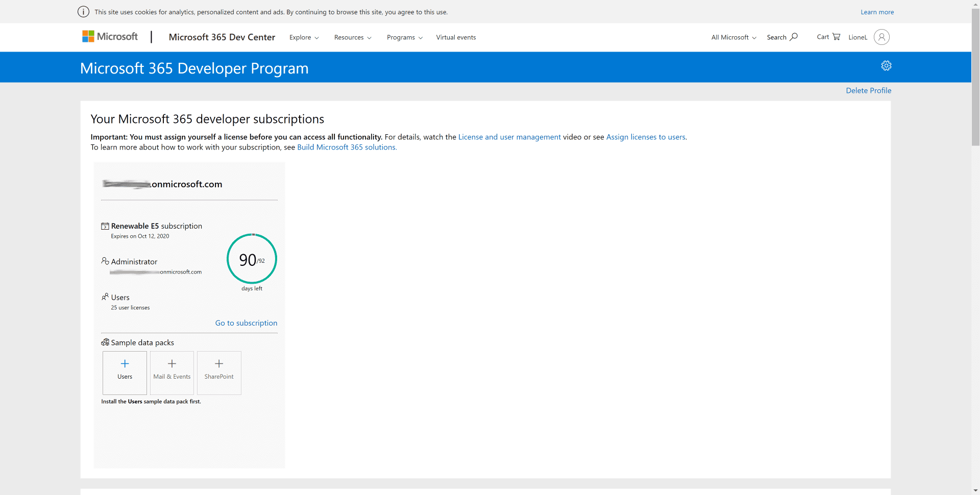
Task: Click the Administrator person icon
Action: coord(105,261)
